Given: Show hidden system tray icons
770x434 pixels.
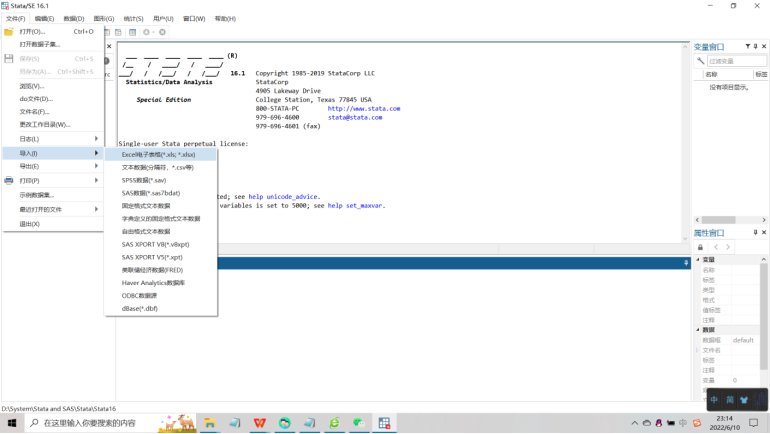Looking at the screenshot, I should [634, 423].
